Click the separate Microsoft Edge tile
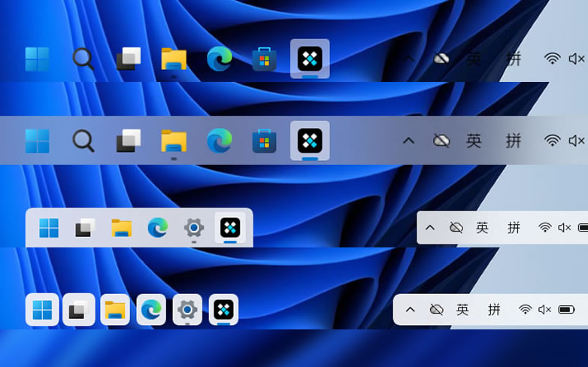The height and width of the screenshot is (367, 588). pyautogui.click(x=151, y=310)
